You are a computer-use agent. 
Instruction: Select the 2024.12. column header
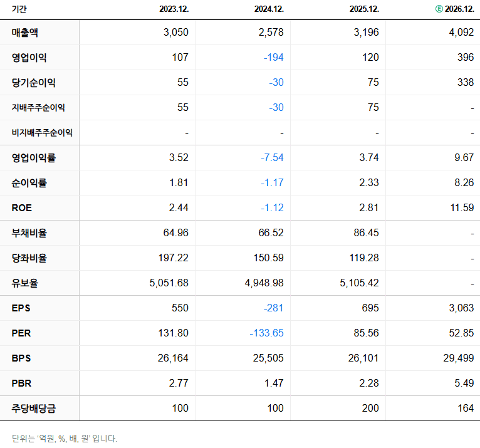pos(269,9)
